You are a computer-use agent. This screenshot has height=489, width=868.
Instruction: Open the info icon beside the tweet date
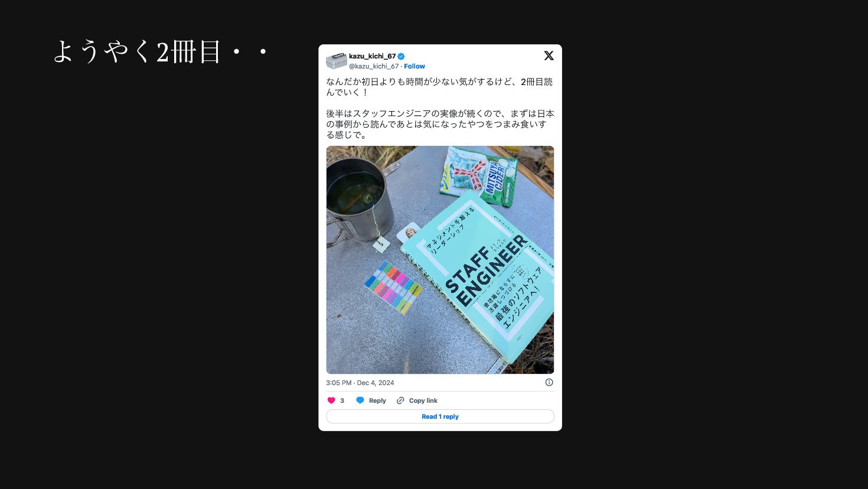pyautogui.click(x=549, y=382)
